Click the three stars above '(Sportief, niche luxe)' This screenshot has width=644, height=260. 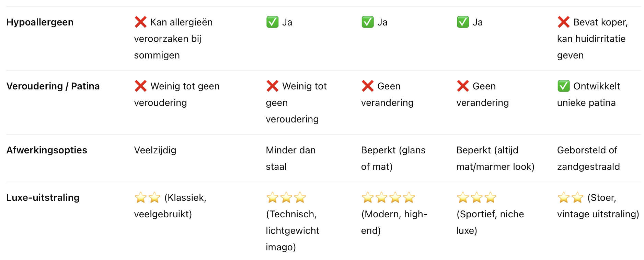pyautogui.click(x=477, y=197)
